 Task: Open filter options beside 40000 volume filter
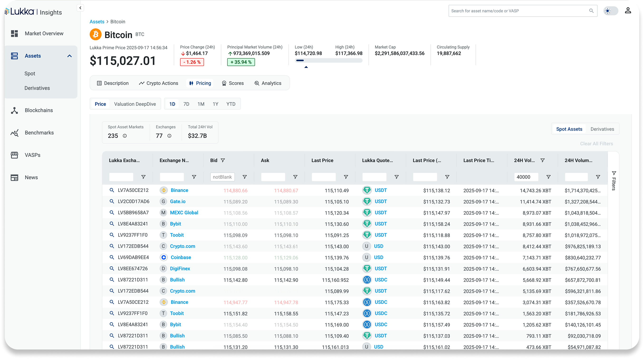[548, 177]
